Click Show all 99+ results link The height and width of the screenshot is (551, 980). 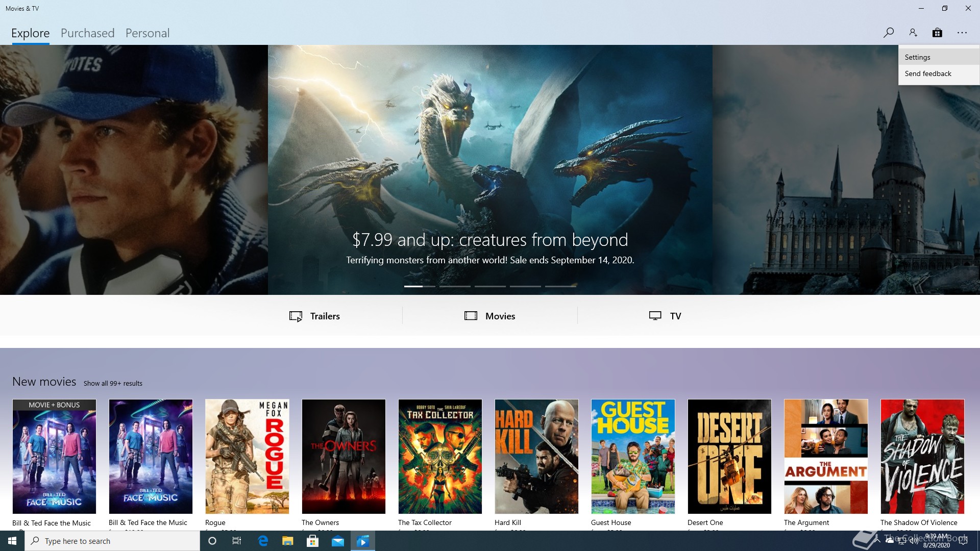click(113, 383)
